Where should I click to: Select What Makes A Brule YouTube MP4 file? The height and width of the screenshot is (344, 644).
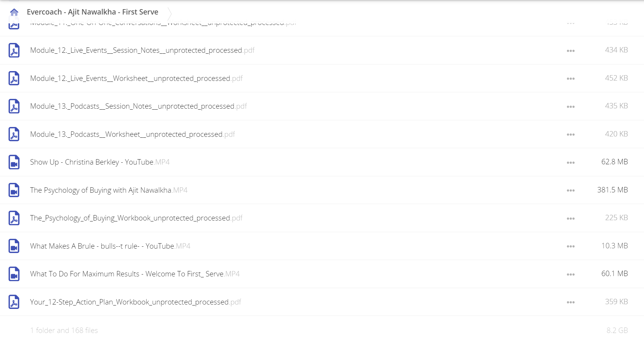(110, 246)
